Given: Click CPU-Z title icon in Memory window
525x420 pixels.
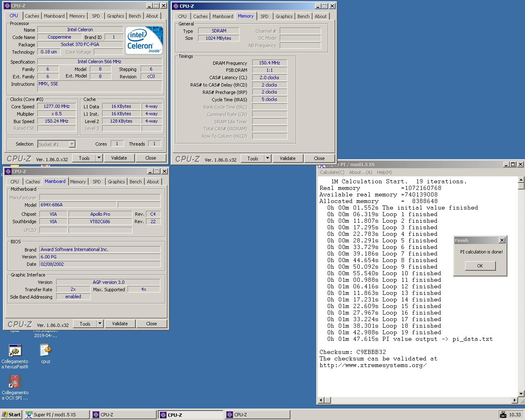Looking at the screenshot, I should pos(175,6).
